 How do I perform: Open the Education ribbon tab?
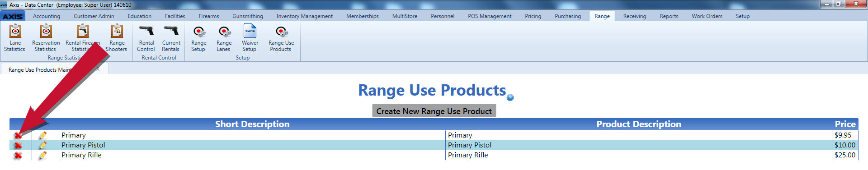pyautogui.click(x=140, y=16)
